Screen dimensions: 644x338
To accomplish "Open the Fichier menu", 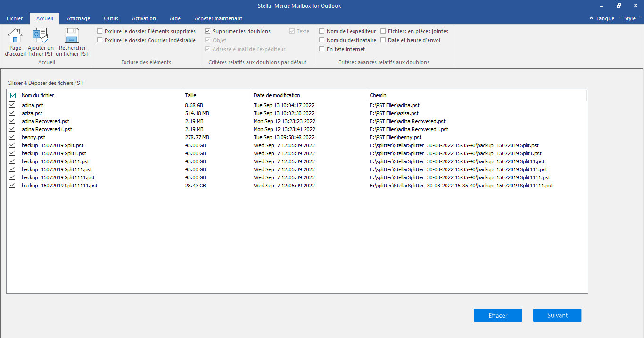I will (15, 18).
